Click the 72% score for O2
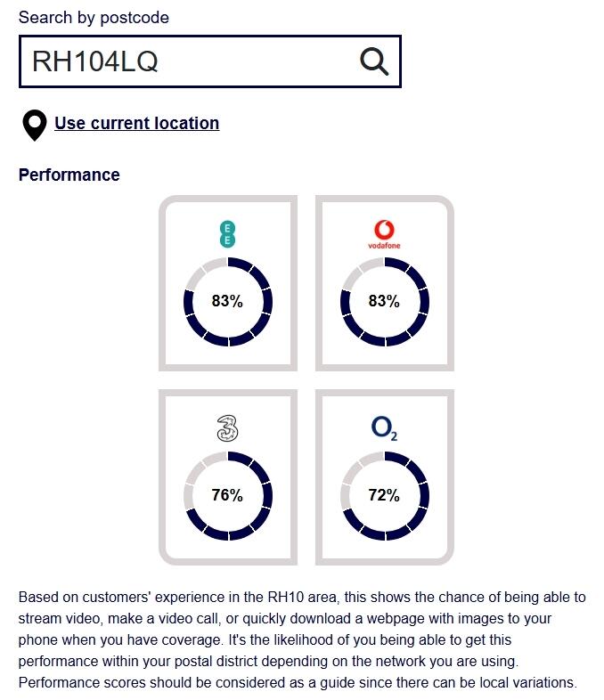Screen dimensions: 604x700 point(384,495)
